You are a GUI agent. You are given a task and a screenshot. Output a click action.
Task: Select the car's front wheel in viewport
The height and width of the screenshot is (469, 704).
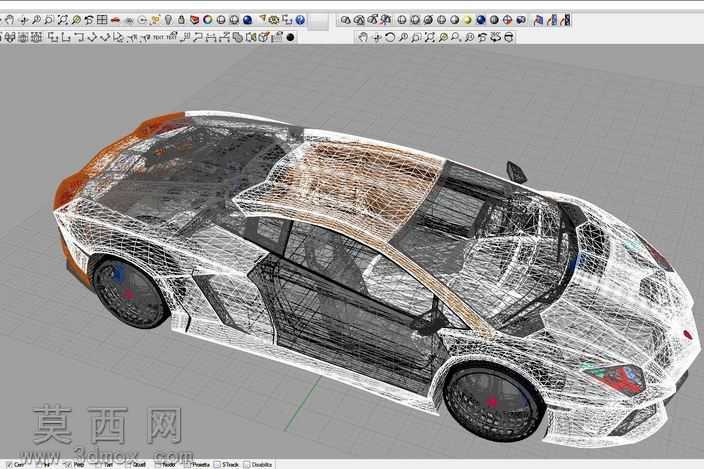click(493, 403)
